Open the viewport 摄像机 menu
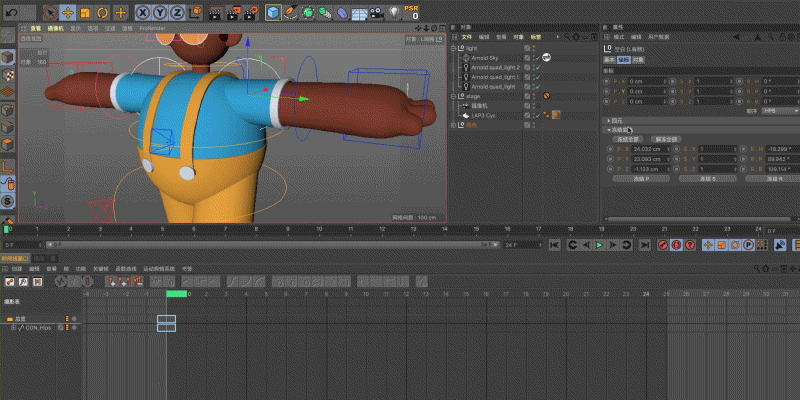Viewport: 800px width, 400px height. (x=56, y=29)
